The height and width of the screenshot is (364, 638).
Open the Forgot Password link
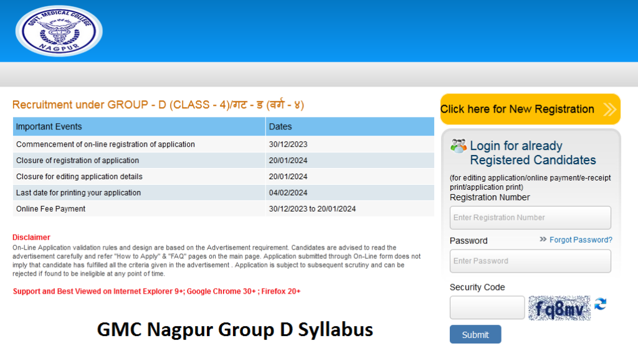(581, 240)
